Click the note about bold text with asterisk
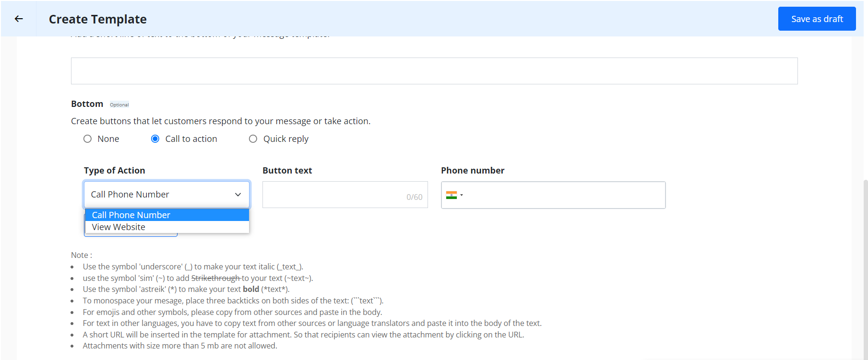 [x=186, y=290]
